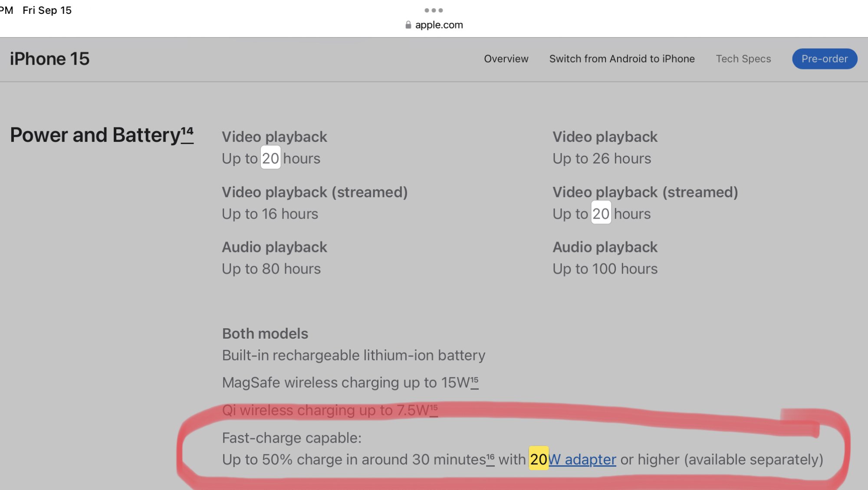Click the iPhone 15 title
868x490 pixels.
pyautogui.click(x=49, y=59)
